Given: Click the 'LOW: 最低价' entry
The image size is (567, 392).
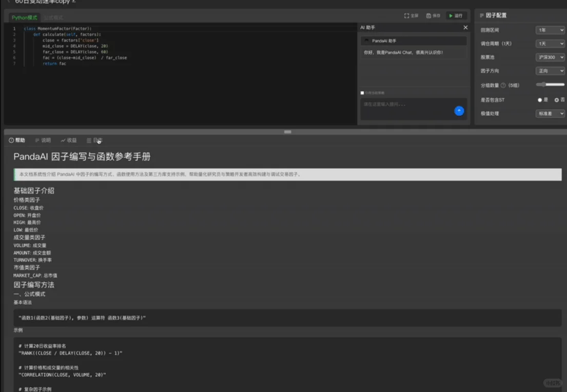Looking at the screenshot, I should pos(26,230).
